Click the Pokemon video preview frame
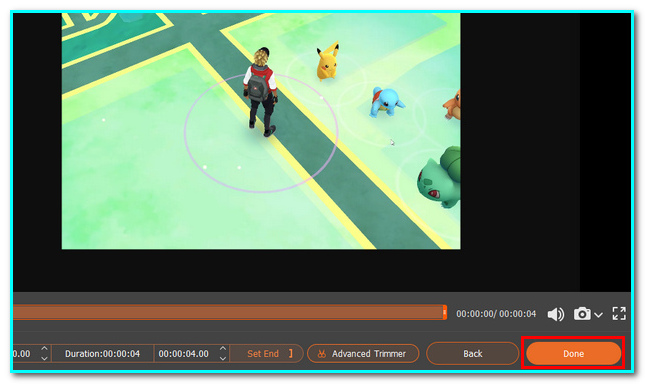The width and height of the screenshot is (645, 384). (261, 131)
